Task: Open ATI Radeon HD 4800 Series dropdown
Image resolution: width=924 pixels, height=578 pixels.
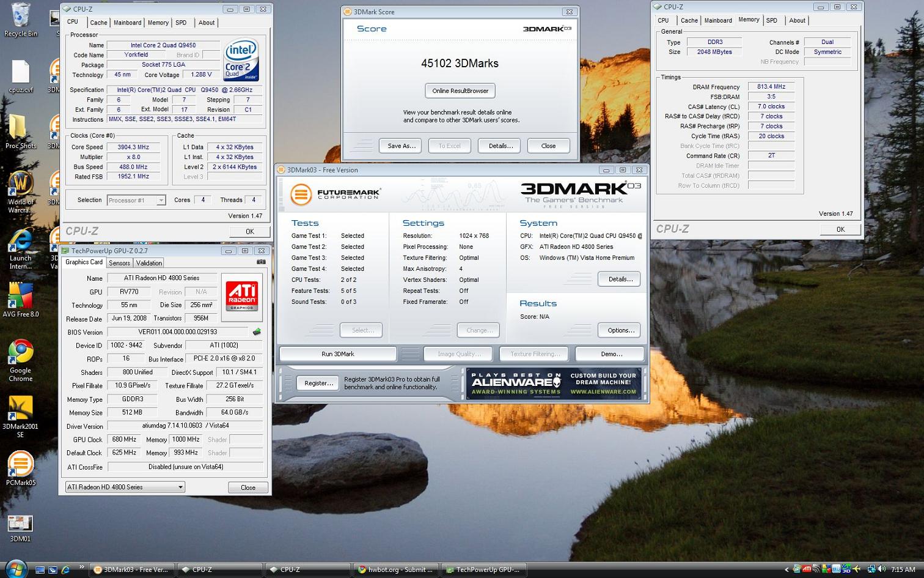Action: (x=125, y=487)
